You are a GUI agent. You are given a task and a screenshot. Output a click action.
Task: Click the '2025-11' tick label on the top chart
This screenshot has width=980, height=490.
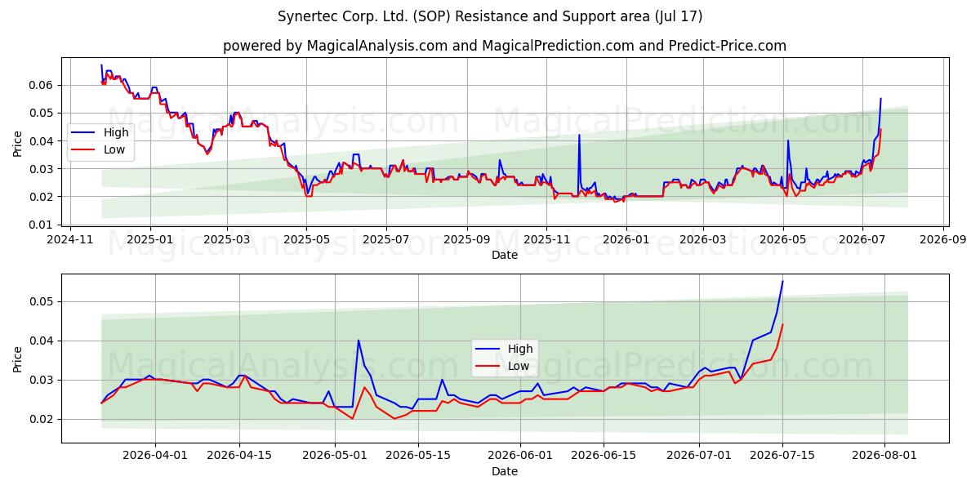coord(546,239)
